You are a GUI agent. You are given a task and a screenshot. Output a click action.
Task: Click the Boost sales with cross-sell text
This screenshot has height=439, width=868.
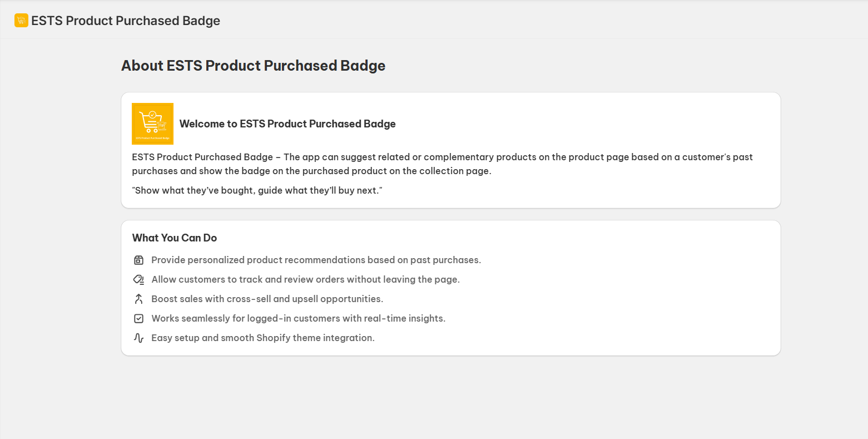pos(267,299)
